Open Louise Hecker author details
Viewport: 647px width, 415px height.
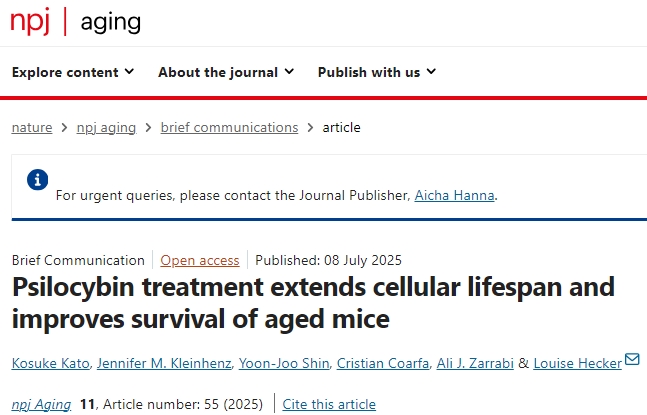[x=578, y=363]
